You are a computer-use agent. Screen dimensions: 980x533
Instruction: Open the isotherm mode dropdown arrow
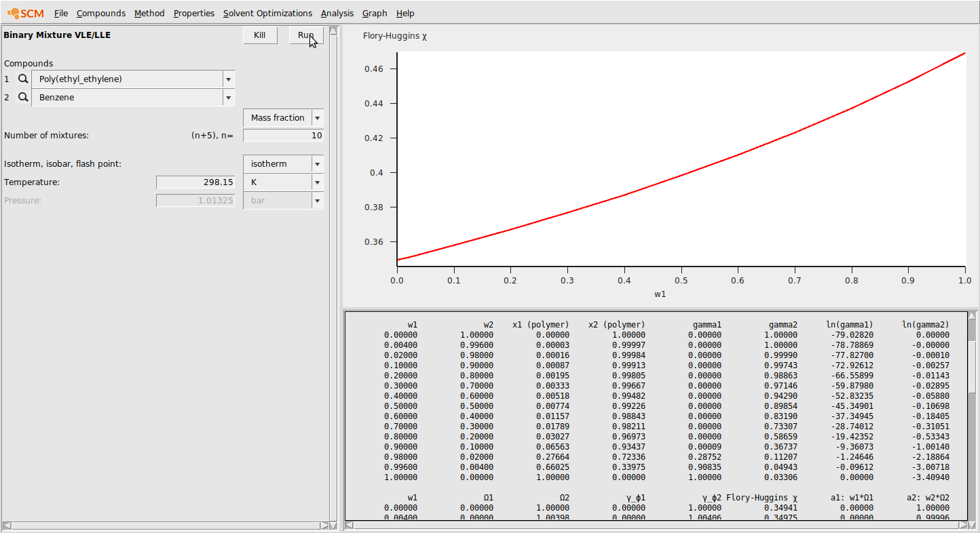pos(318,164)
